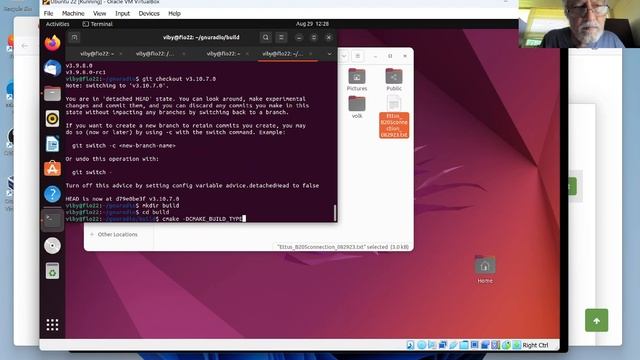Image resolution: width=640 pixels, height=360 pixels.
Task: Click VirtualBox network status icon
Action: coord(442,345)
